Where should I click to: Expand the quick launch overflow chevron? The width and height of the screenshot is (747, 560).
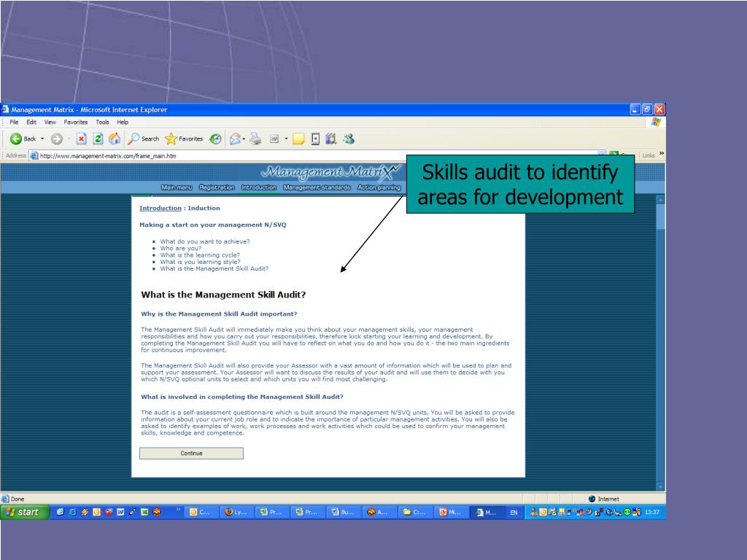click(179, 510)
